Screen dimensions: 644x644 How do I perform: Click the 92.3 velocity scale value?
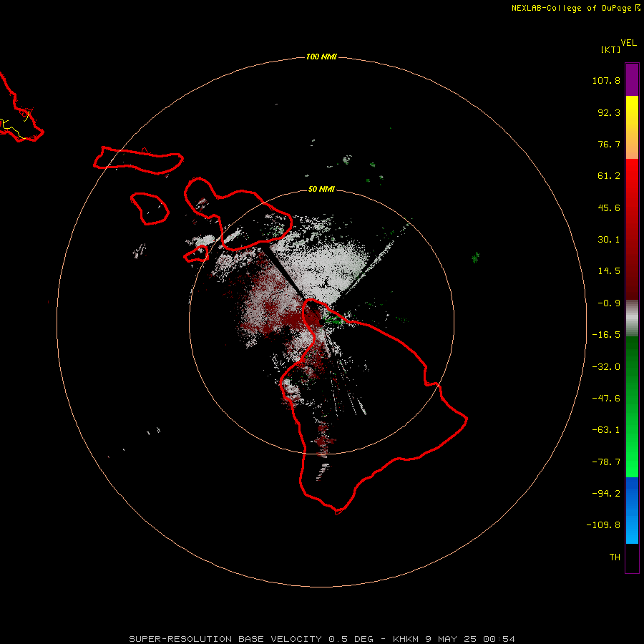coord(609,112)
